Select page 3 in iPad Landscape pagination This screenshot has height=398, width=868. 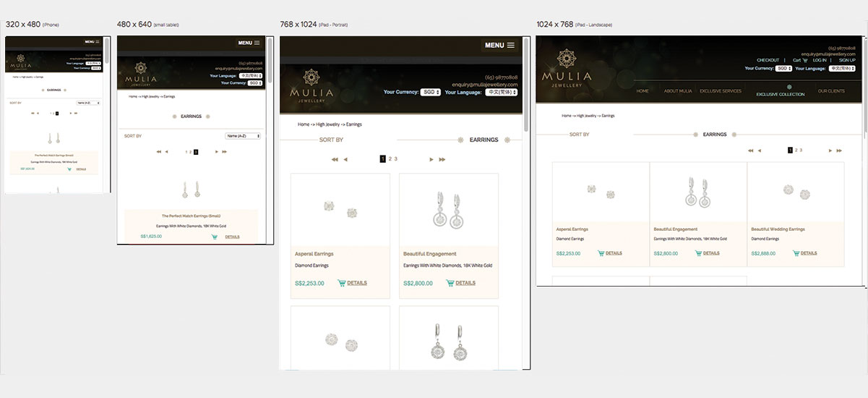point(801,150)
